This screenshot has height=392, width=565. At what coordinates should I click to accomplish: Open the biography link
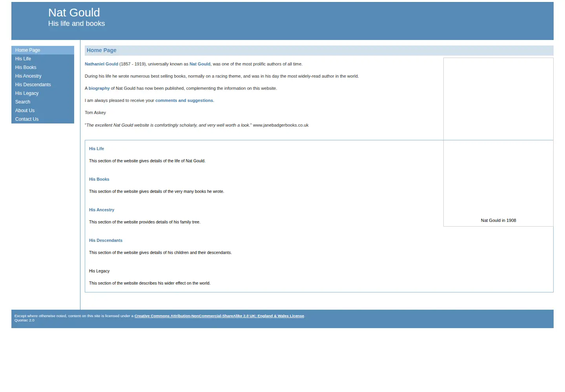(99, 88)
